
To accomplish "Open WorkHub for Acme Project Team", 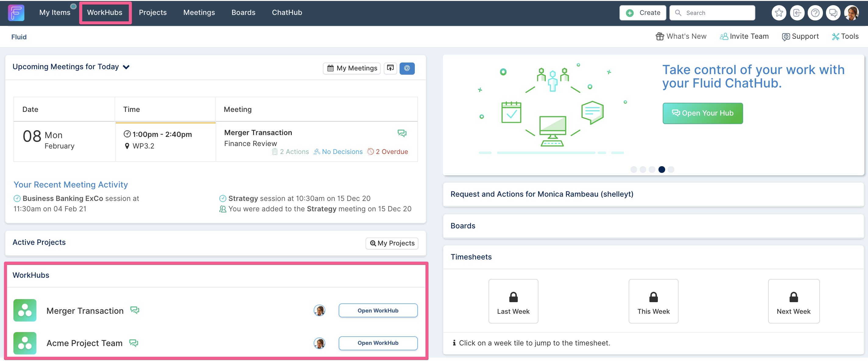I will pyautogui.click(x=378, y=343).
